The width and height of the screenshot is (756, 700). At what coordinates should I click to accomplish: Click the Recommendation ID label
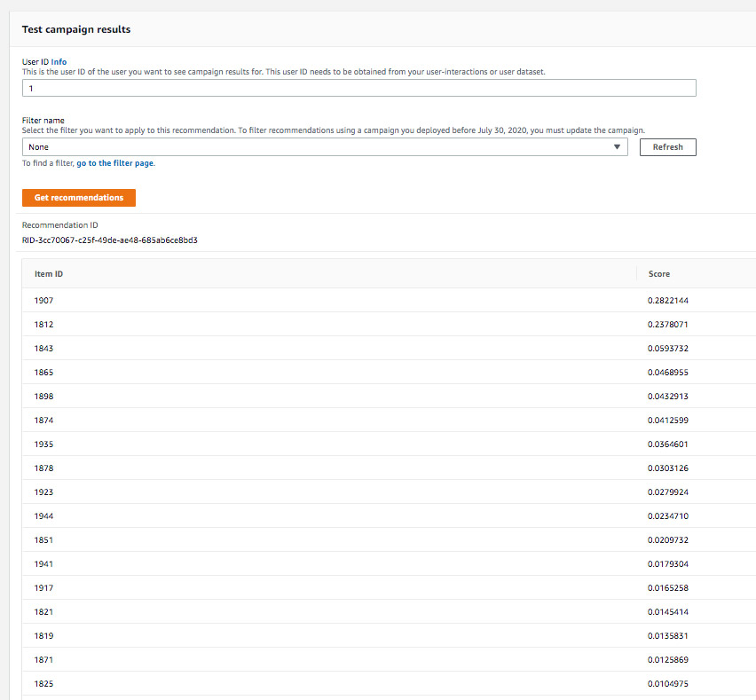pos(59,225)
